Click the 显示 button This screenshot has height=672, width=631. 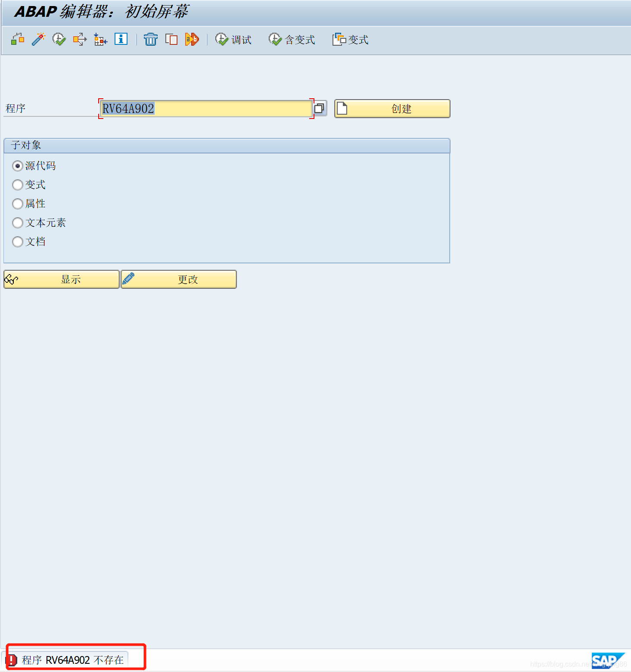pos(62,279)
